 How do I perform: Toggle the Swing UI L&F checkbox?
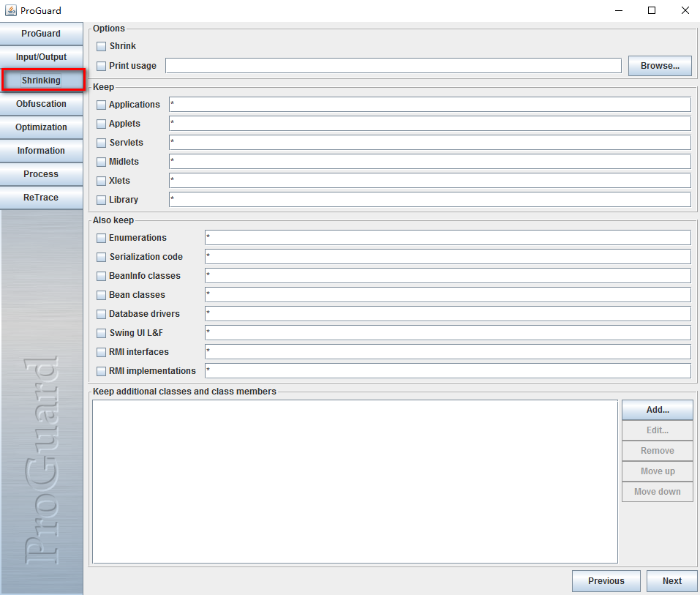102,333
